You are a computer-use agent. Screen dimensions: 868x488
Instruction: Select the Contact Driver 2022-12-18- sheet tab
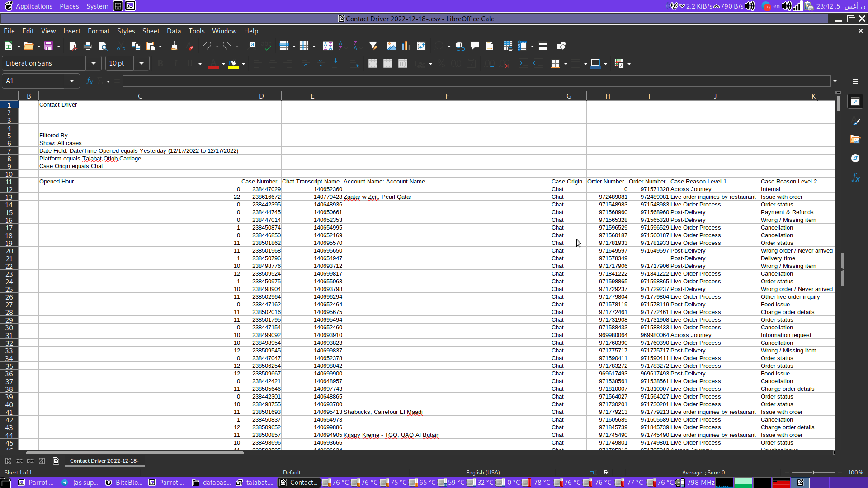(x=104, y=460)
